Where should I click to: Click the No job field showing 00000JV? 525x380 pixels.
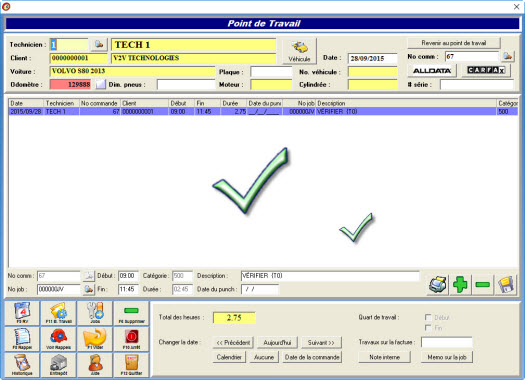[59, 289]
